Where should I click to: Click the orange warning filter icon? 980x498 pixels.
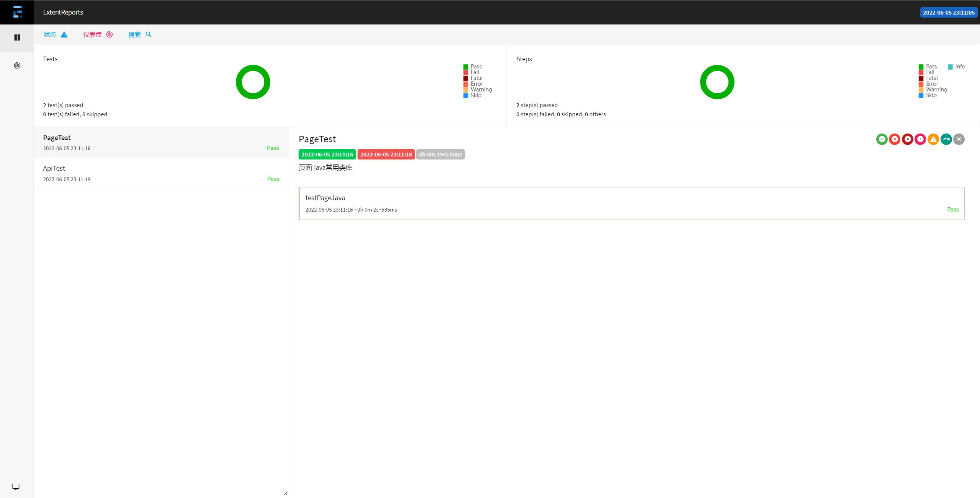pyautogui.click(x=933, y=139)
